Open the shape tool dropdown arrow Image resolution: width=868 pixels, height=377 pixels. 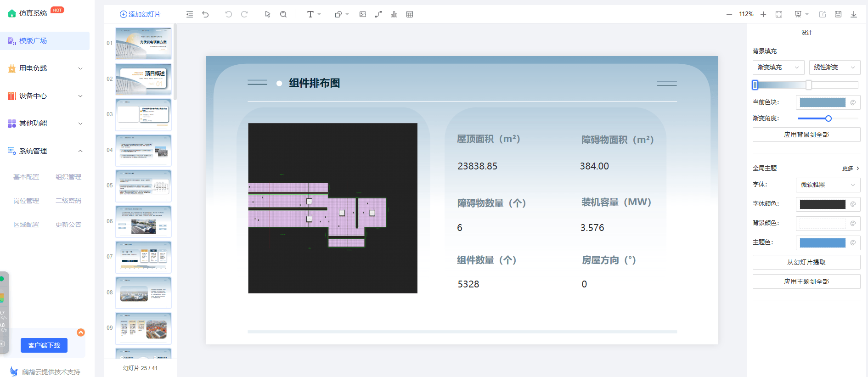(347, 14)
